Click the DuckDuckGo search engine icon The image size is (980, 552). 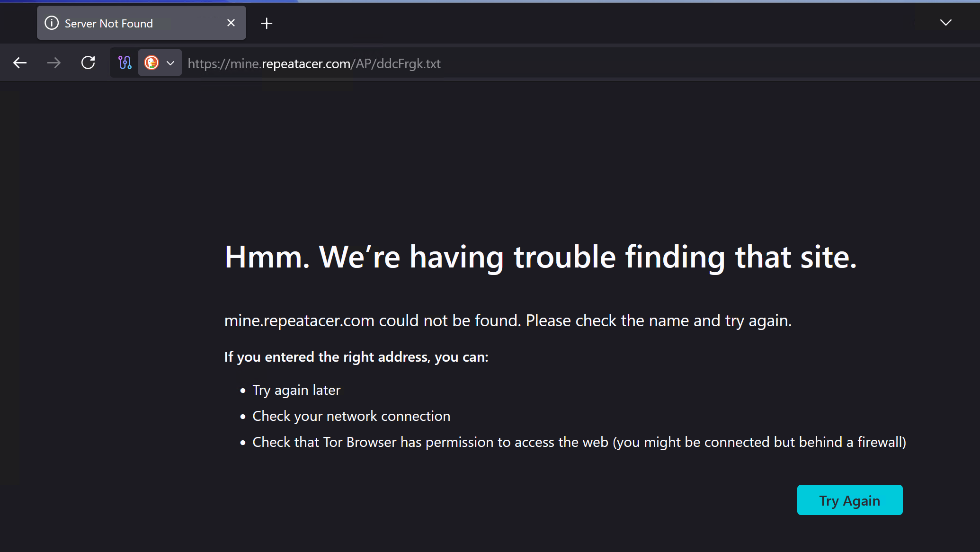[x=151, y=62]
